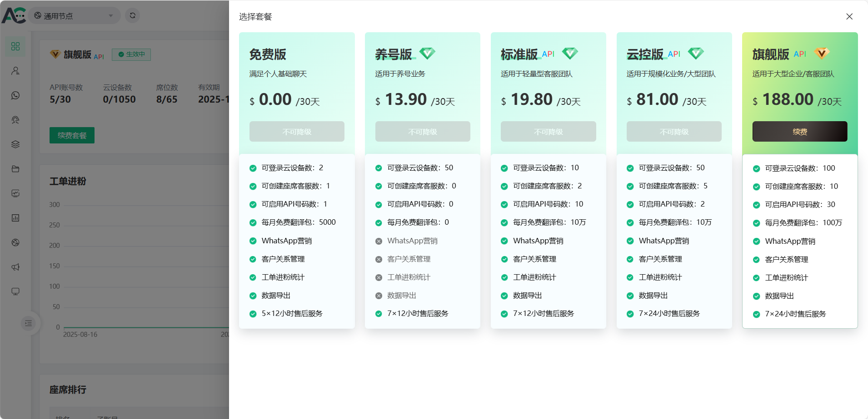868x419 pixels.
Task: Select the 标准版 plan card title
Action: [x=519, y=54]
